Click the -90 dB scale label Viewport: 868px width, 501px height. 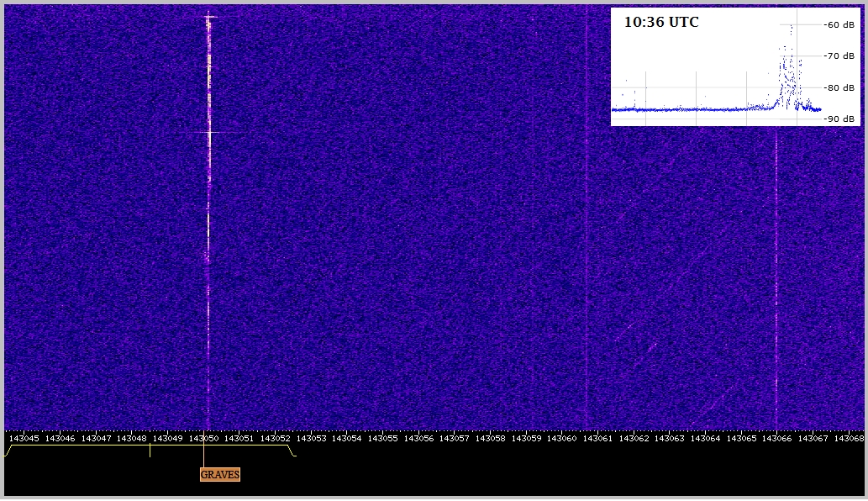coord(839,119)
